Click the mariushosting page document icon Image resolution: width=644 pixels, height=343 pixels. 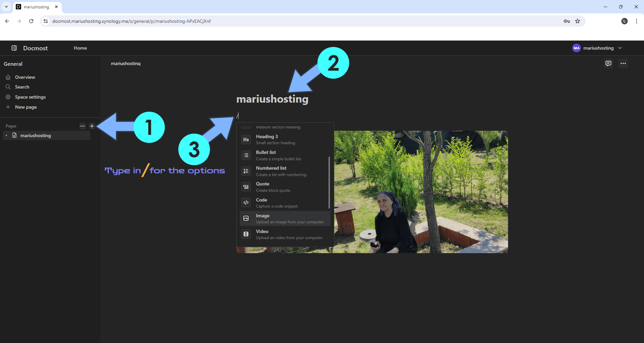[x=14, y=135]
